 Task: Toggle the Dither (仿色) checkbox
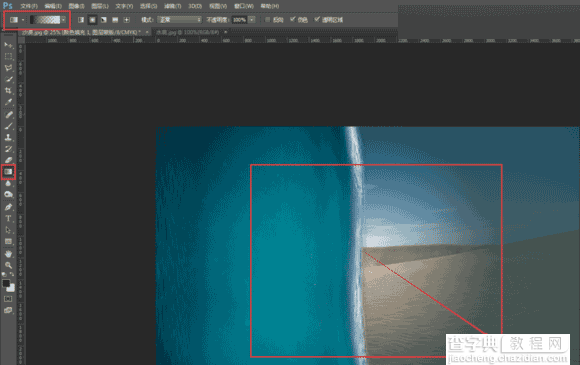293,19
